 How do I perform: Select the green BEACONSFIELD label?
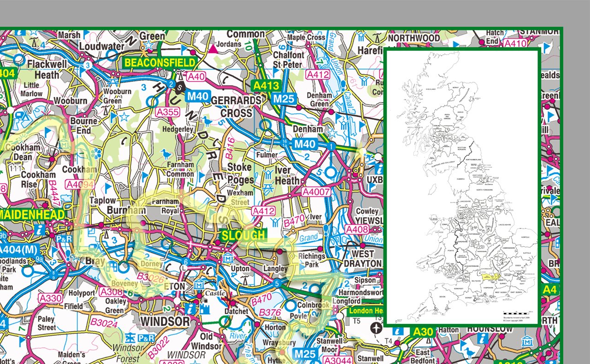tap(159, 63)
